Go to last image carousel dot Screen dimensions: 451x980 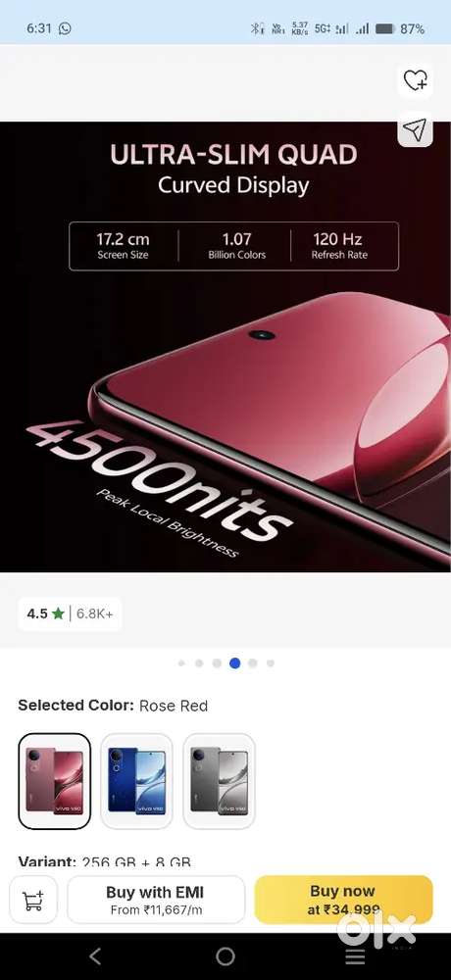pyautogui.click(x=271, y=663)
